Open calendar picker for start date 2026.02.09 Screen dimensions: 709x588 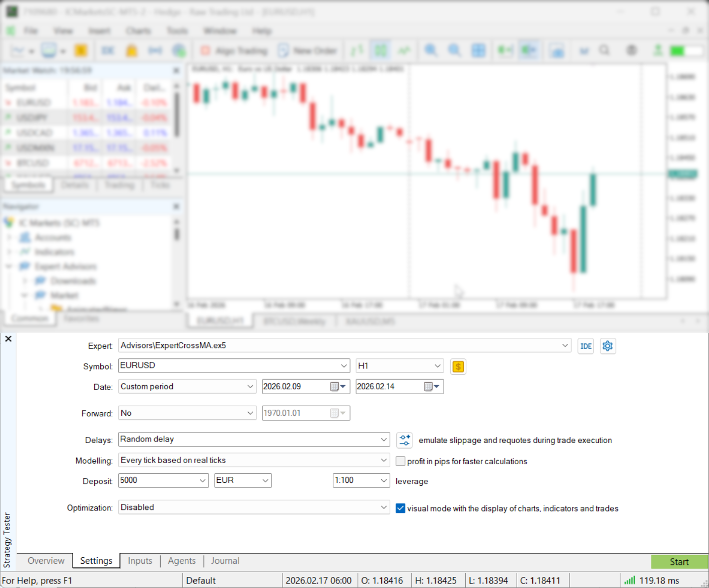pyautogui.click(x=337, y=387)
